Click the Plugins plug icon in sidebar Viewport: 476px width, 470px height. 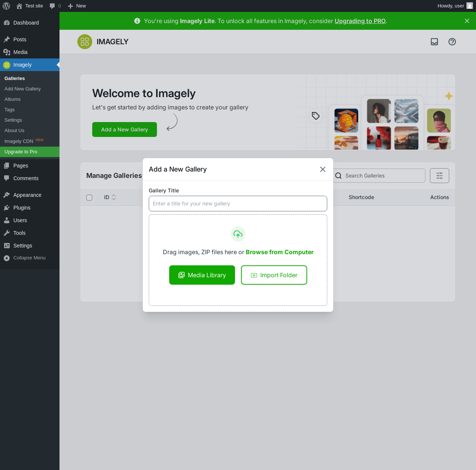(x=7, y=208)
